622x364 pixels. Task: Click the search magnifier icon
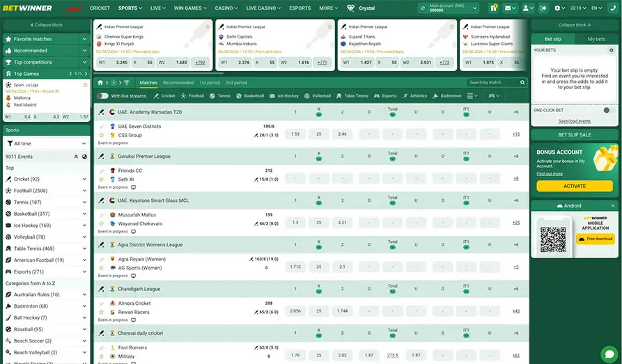pyautogui.click(x=522, y=83)
